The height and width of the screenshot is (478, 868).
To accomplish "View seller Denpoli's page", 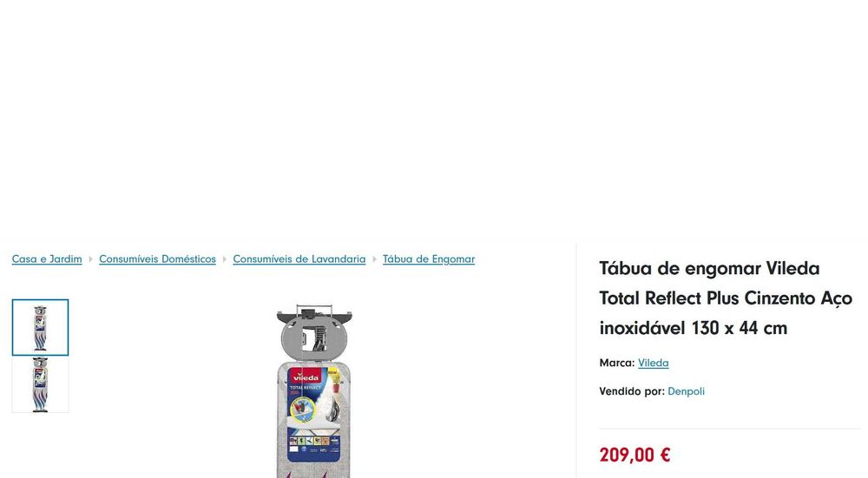I will click(x=686, y=391).
